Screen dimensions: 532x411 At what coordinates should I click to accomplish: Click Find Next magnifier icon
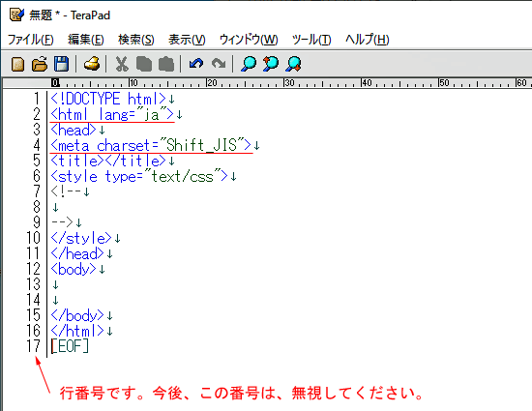293,64
